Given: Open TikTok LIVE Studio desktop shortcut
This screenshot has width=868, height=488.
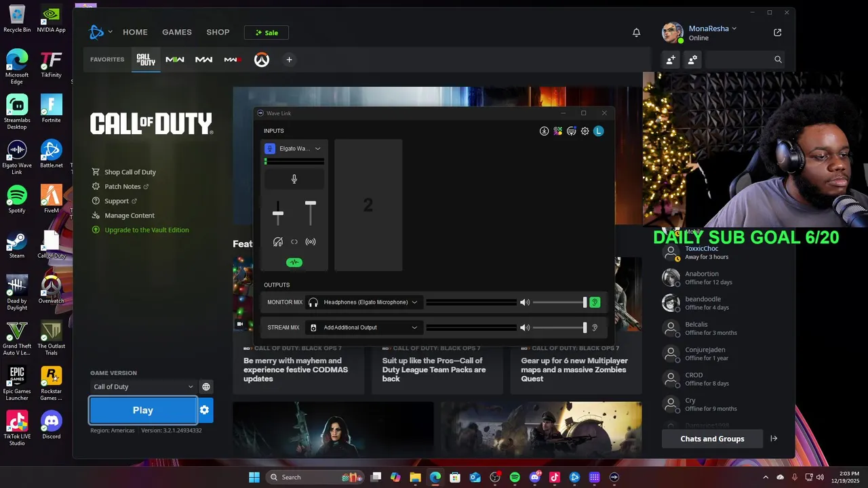Looking at the screenshot, I should click(17, 428).
